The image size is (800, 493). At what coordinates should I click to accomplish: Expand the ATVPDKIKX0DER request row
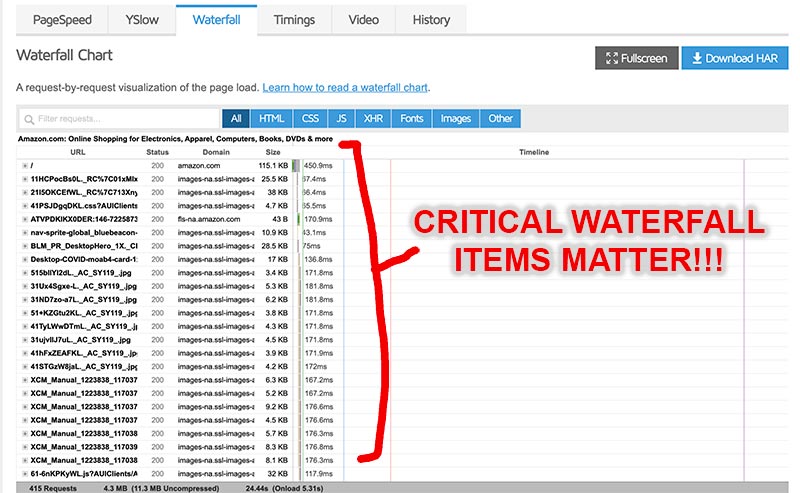[25, 218]
